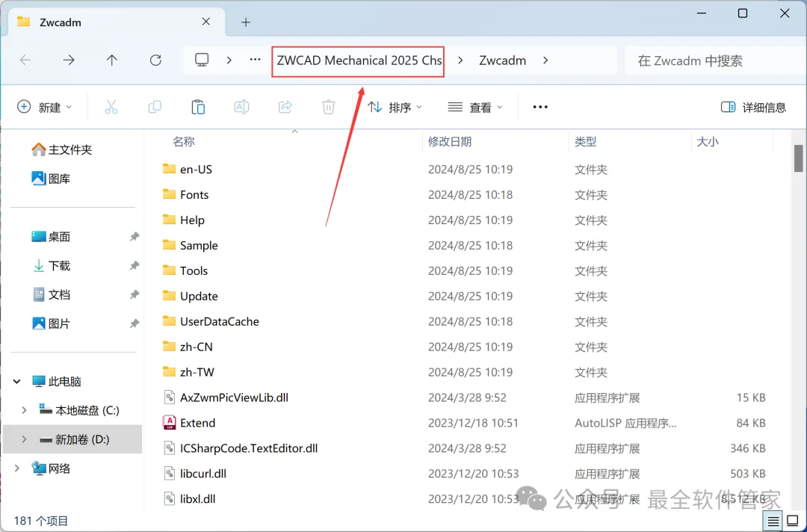Image resolution: width=807 pixels, height=532 pixels.
Task: Expand 本地磁盘 (C:) in the tree
Action: coord(24,410)
